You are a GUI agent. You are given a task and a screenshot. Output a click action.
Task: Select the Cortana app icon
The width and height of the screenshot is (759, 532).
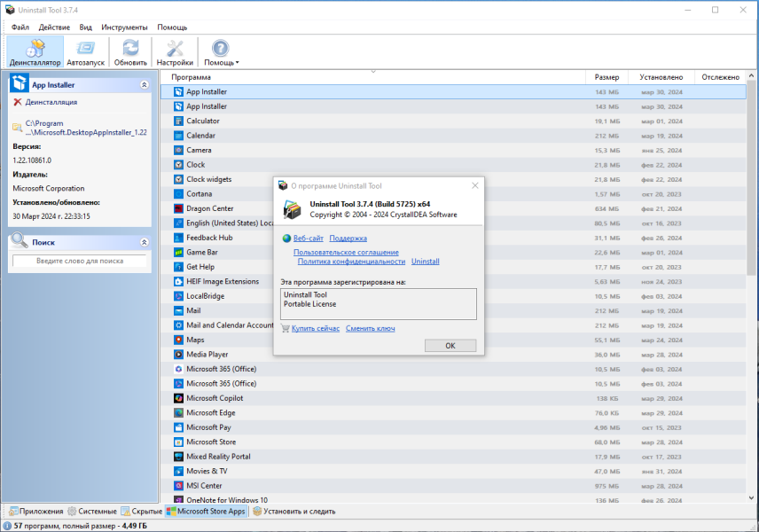tap(178, 193)
